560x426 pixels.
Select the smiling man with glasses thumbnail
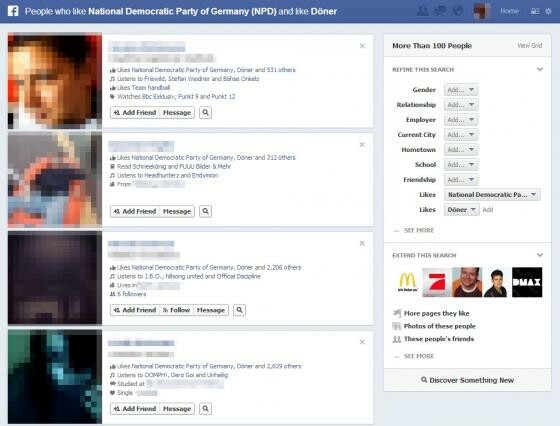coord(467,282)
